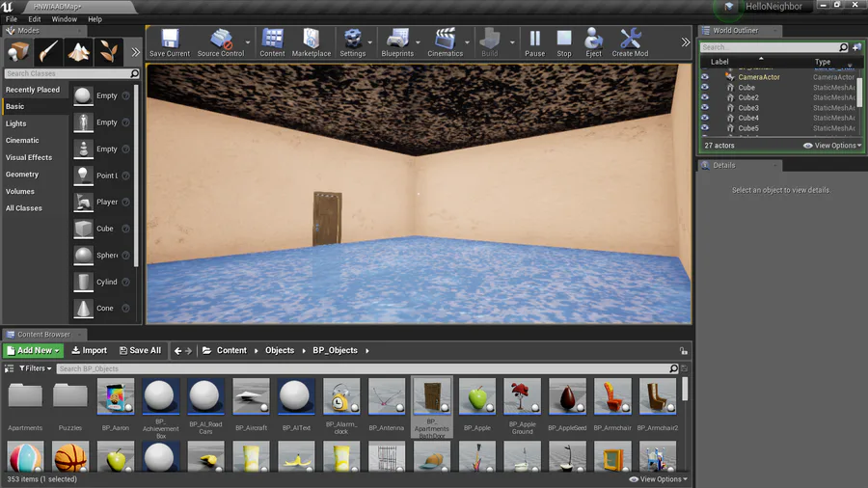The image size is (868, 488).
Task: Select the Landscape mode mountain icon
Action: [x=78, y=52]
